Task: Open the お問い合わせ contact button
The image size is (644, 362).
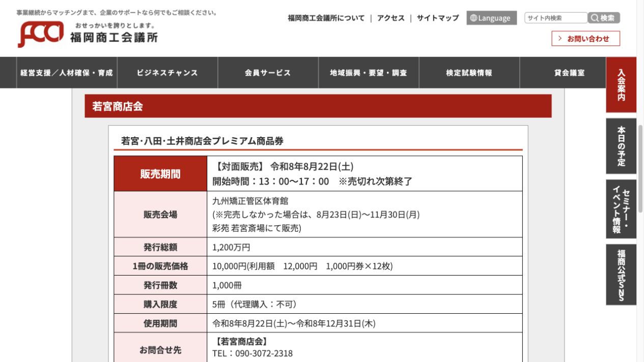Action: tap(585, 39)
